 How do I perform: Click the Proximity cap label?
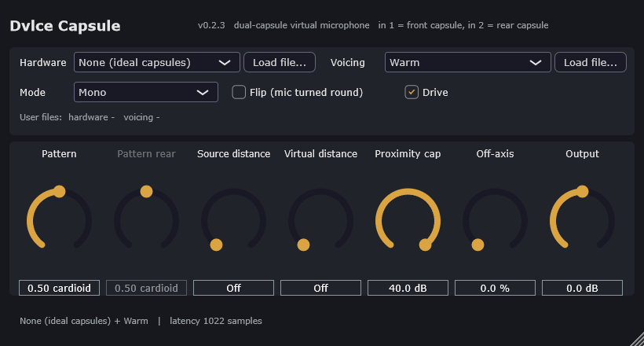coord(408,154)
